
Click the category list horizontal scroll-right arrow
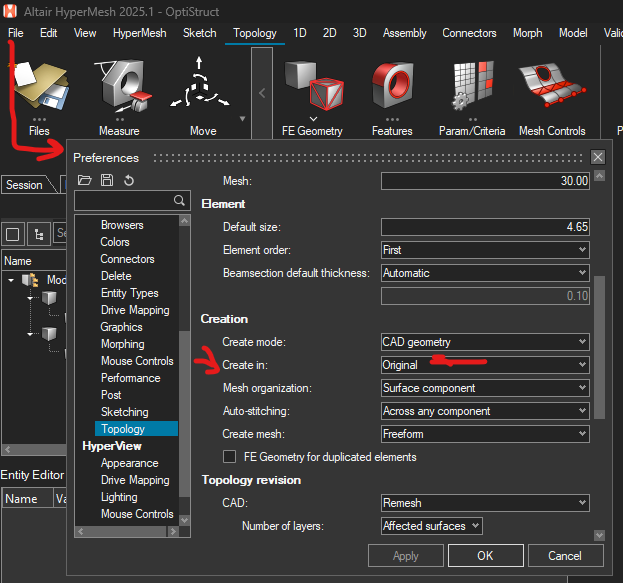[x=173, y=532]
